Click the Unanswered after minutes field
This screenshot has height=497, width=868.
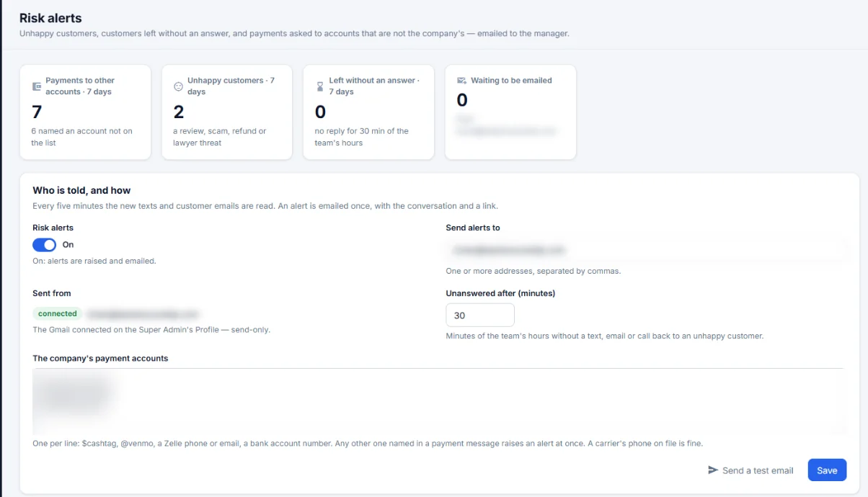coord(480,315)
